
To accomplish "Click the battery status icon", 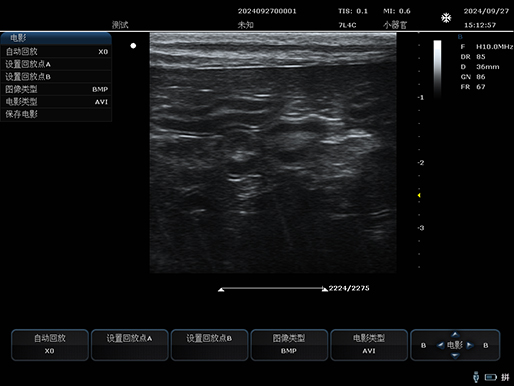I will coord(491,377).
